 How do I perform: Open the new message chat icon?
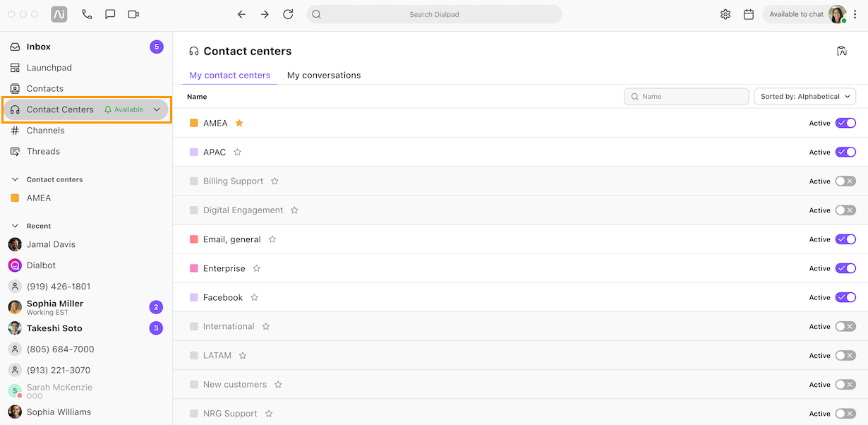click(110, 14)
